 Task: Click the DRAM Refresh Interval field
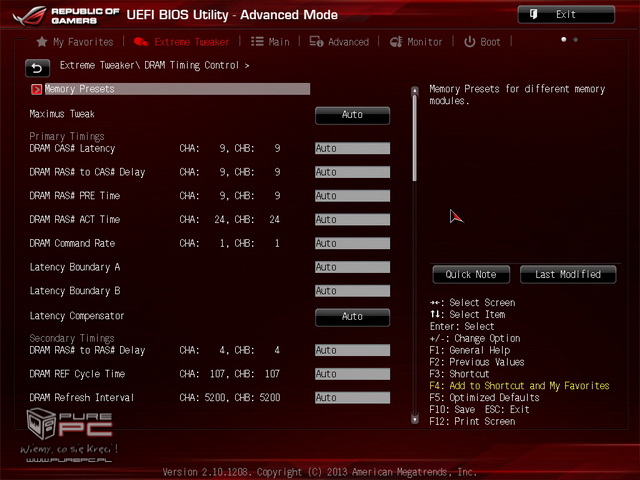(x=352, y=398)
